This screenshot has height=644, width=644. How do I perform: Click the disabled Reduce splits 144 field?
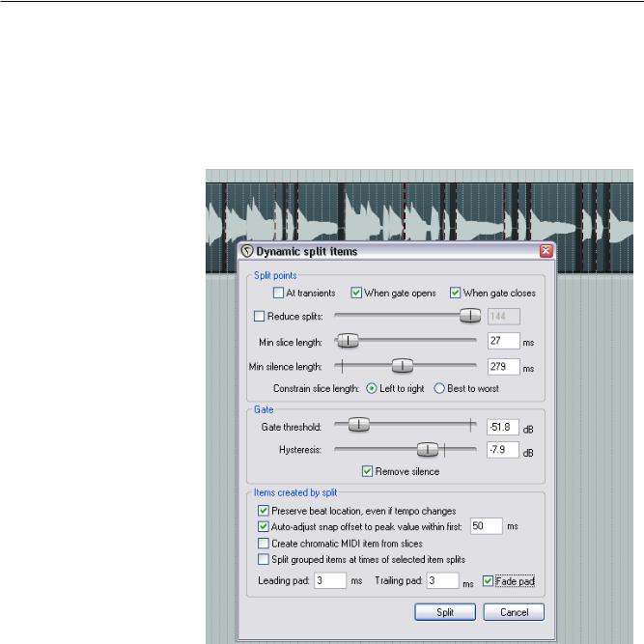click(504, 317)
